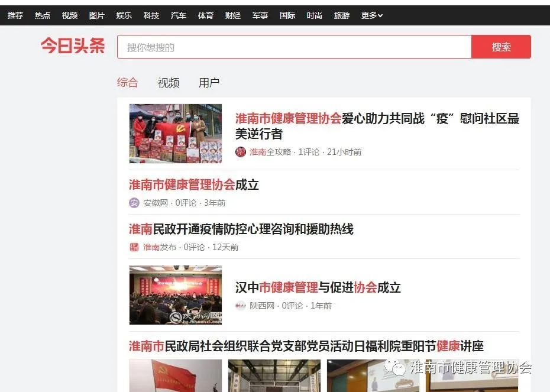Open article 淮南市健康管理协会成立

(x=194, y=184)
